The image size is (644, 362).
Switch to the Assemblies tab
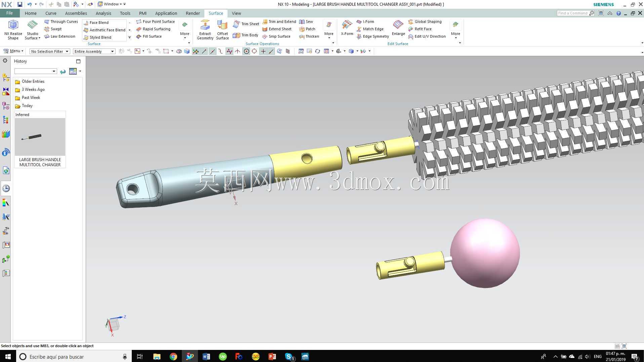pyautogui.click(x=76, y=13)
